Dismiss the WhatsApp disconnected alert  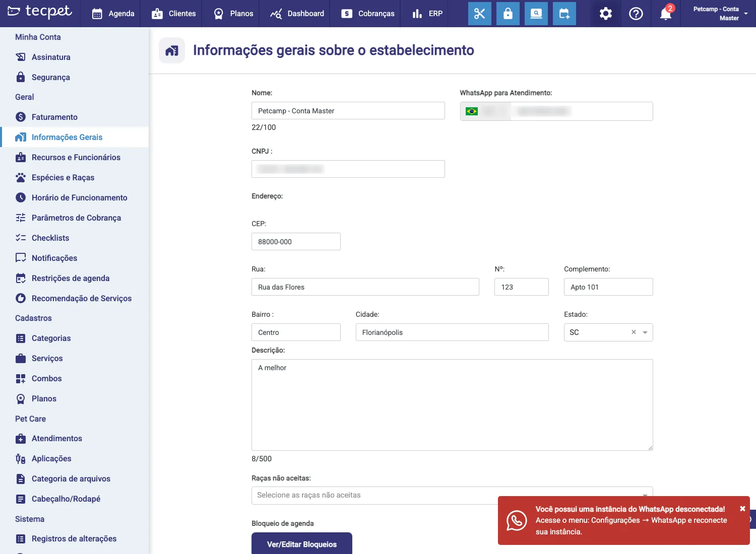[742, 509]
